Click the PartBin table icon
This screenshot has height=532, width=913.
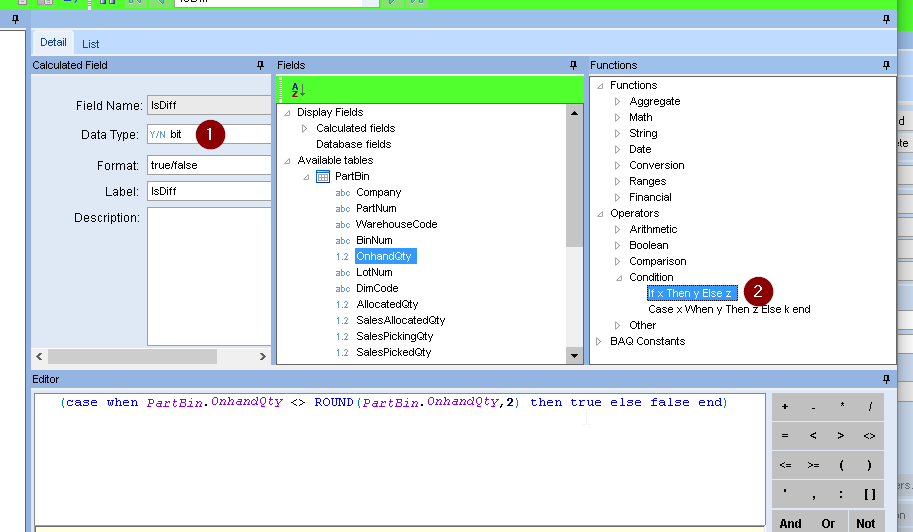click(x=323, y=176)
